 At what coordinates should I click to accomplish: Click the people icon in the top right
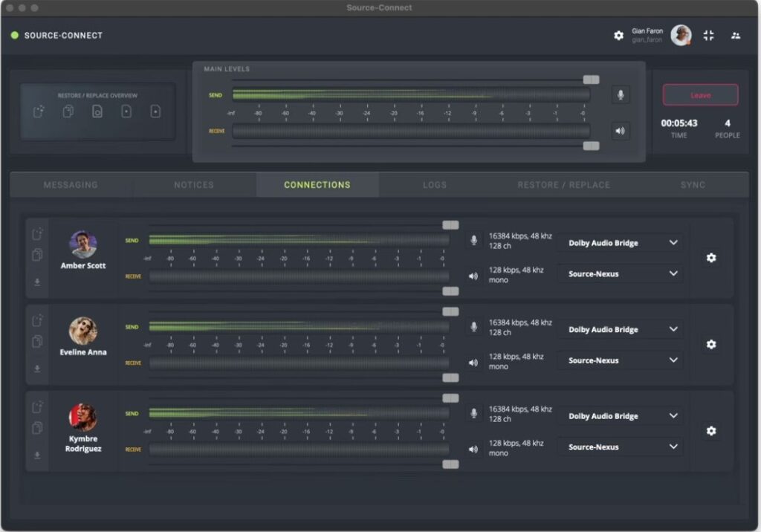point(736,35)
